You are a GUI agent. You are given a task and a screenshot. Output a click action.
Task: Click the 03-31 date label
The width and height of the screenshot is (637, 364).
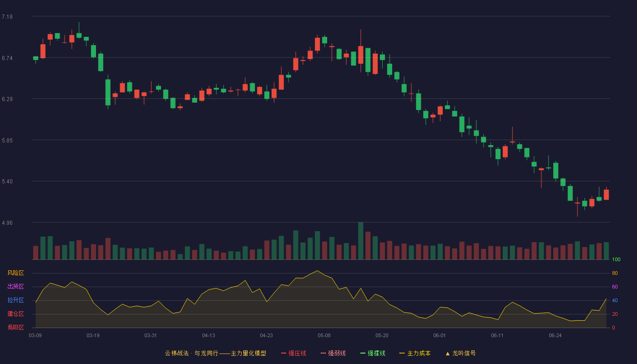151,335
